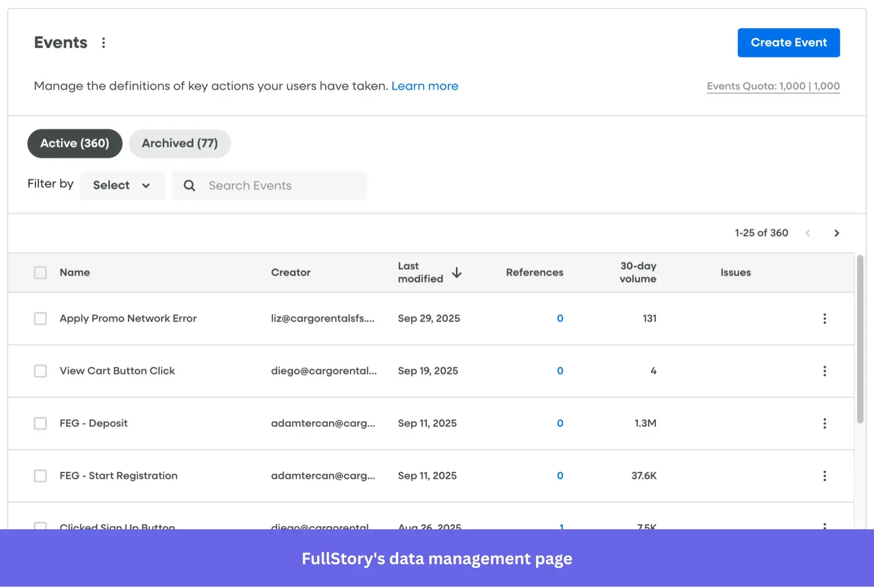Check the Apply Promo Network Error row checkbox
Screen dimensions: 874x588
click(40, 318)
